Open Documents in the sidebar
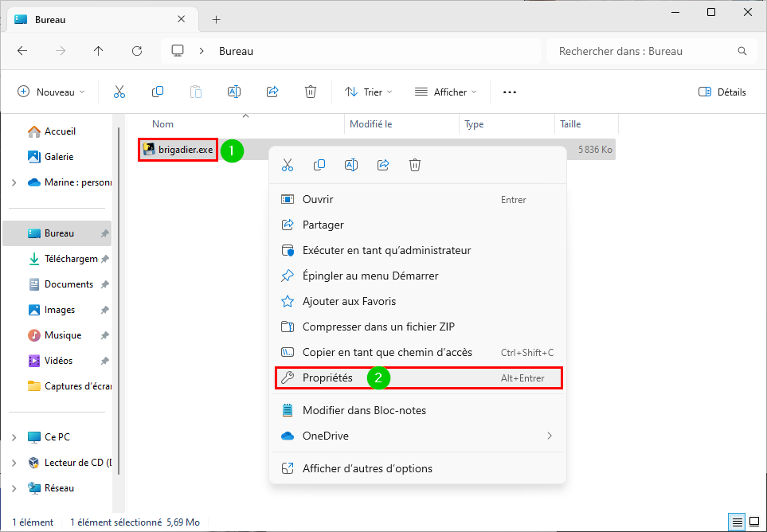767x532 pixels. tap(57, 284)
